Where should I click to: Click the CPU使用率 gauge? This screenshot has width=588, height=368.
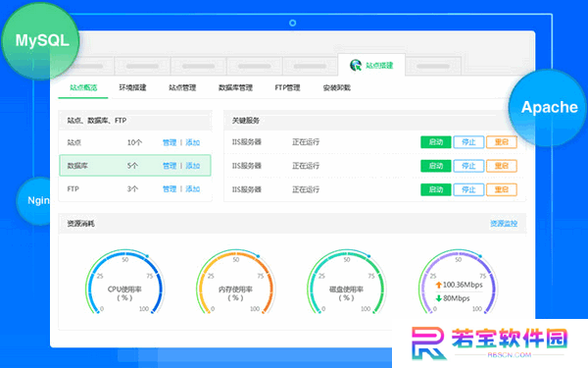click(124, 283)
